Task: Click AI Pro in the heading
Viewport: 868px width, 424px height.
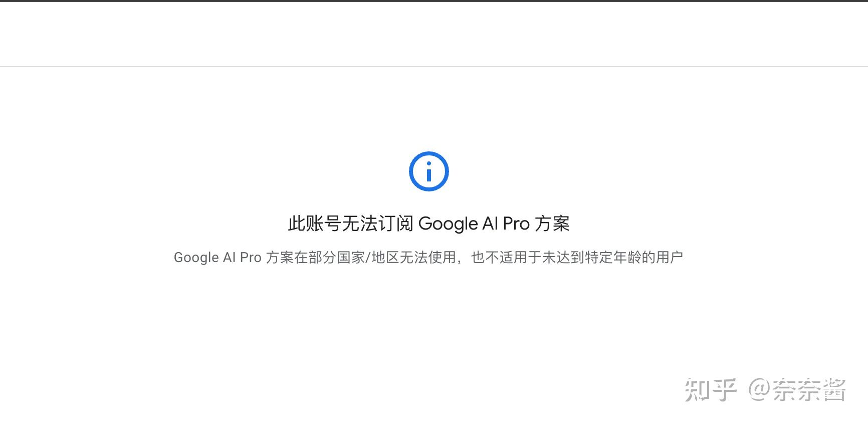Action: pyautogui.click(x=506, y=224)
